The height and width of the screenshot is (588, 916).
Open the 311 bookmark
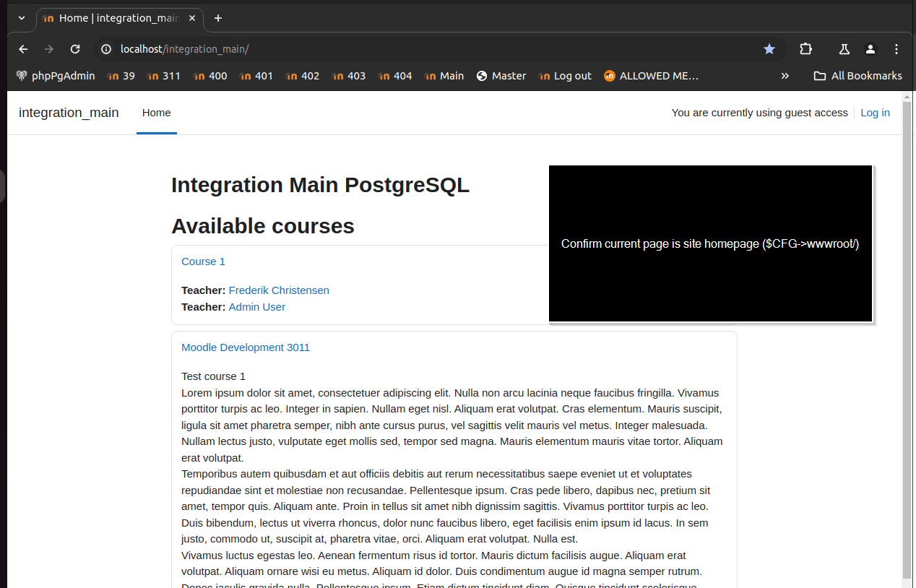tap(163, 75)
